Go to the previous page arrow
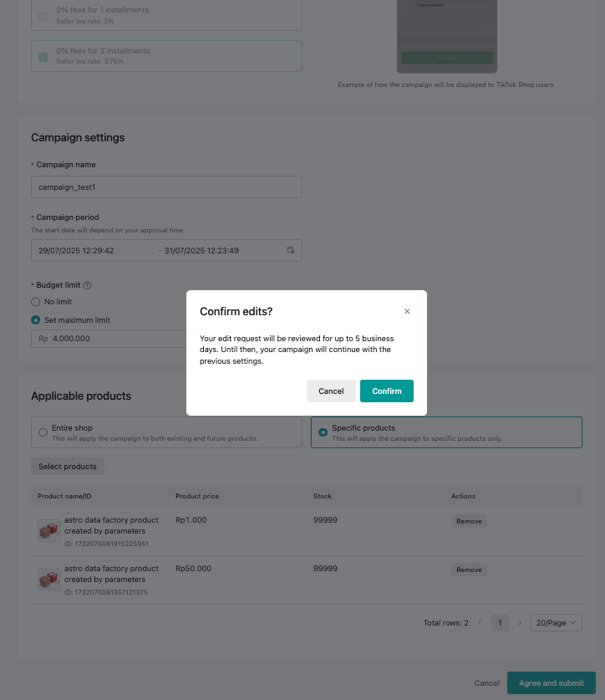605x700 pixels. (480, 623)
